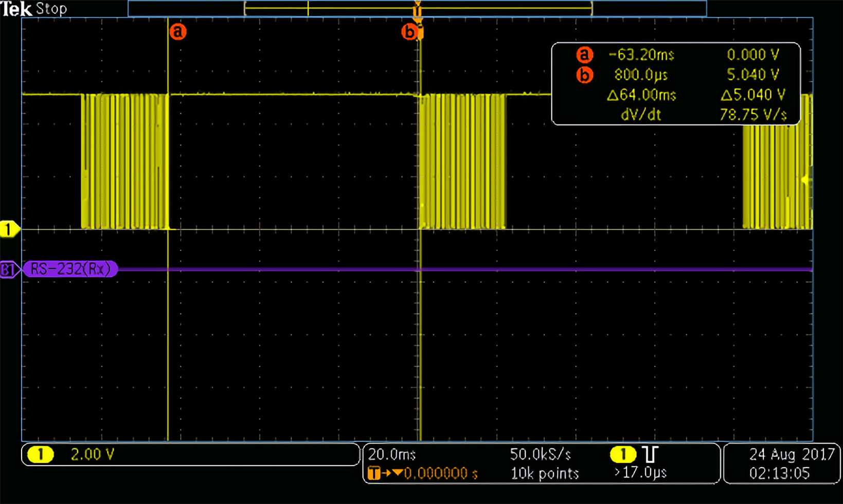Click the record overview bar at top
The width and height of the screenshot is (843, 504).
(417, 9)
